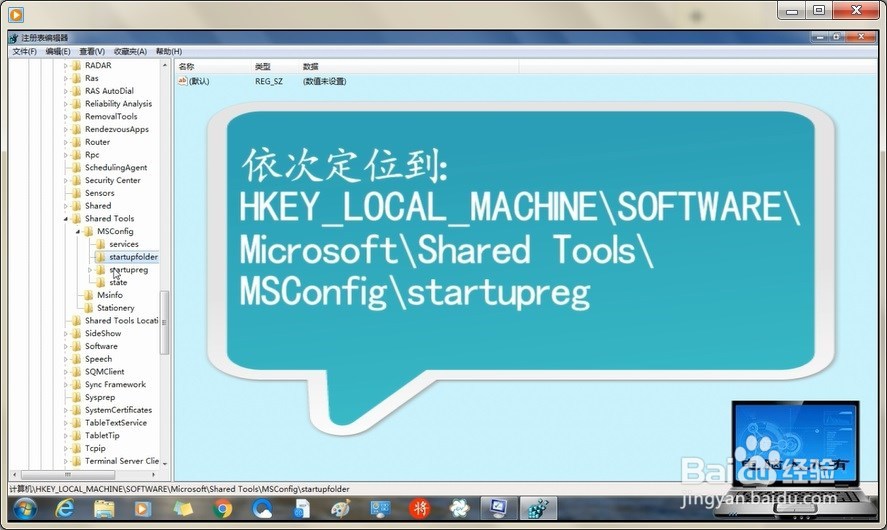Click the tree scrollbar up arrow
The height and width of the screenshot is (530, 887).
click(165, 65)
